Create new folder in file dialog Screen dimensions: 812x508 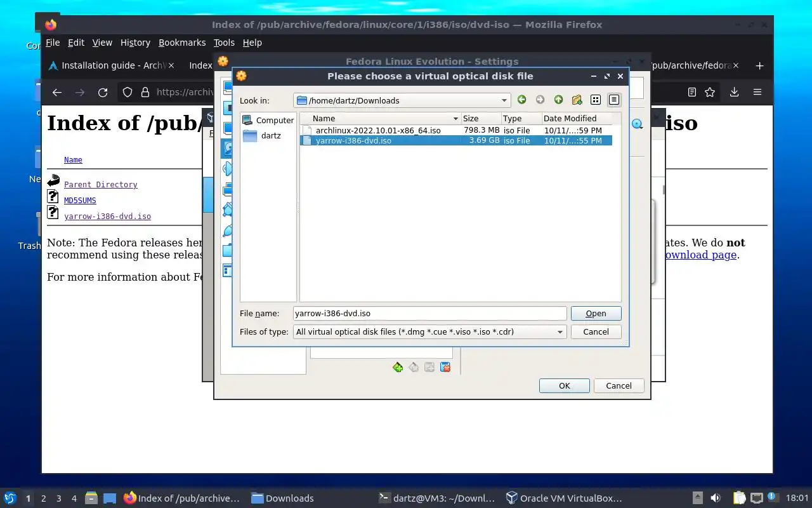(577, 100)
